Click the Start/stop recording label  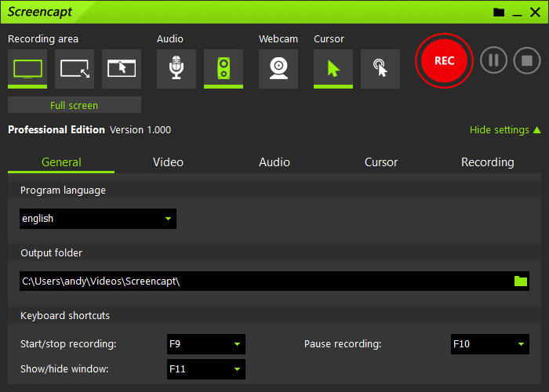(68, 344)
